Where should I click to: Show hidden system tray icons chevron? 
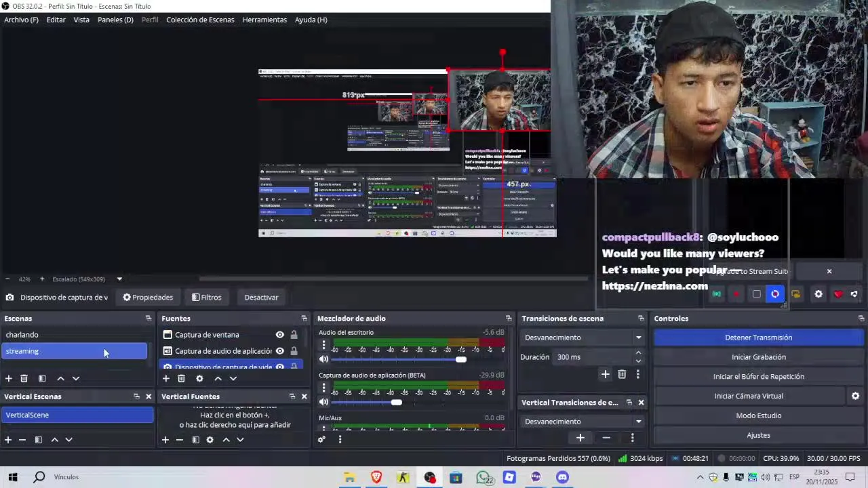pyautogui.click(x=700, y=477)
